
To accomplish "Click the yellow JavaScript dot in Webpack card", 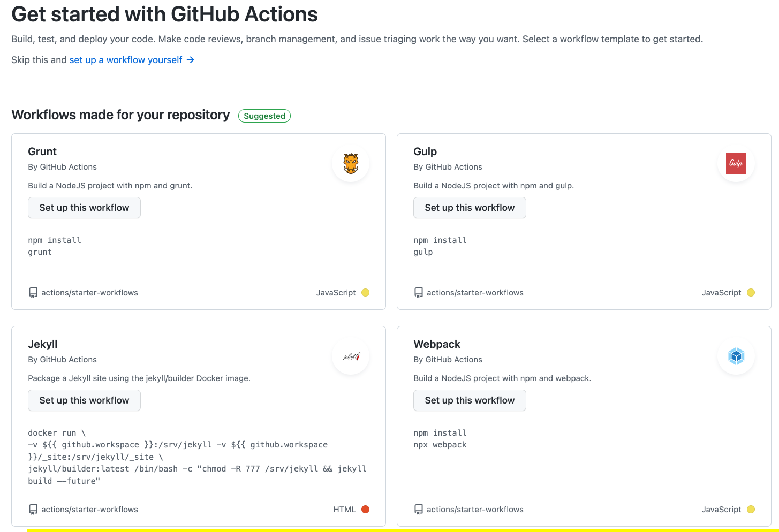I will (x=751, y=510).
